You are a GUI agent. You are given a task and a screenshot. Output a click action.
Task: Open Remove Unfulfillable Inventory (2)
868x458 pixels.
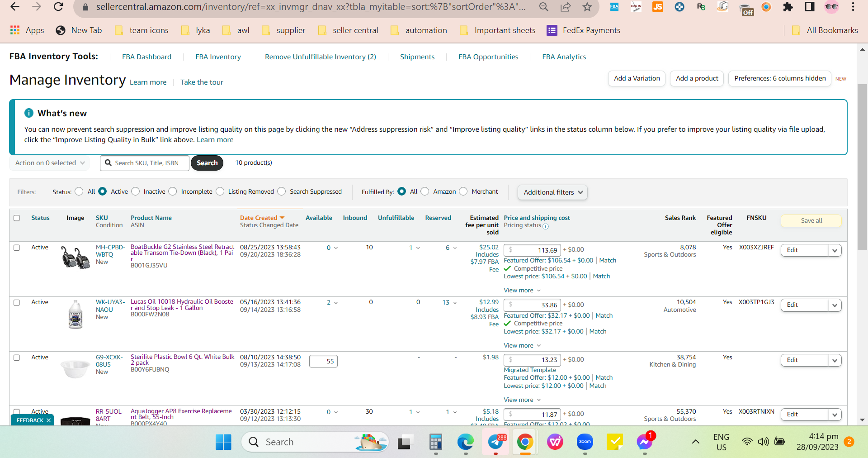point(321,57)
